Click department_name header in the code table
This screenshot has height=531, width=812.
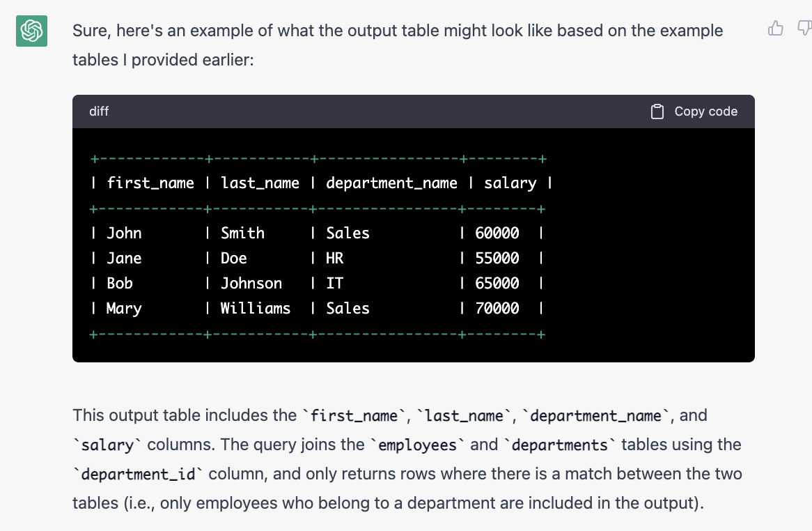click(392, 183)
